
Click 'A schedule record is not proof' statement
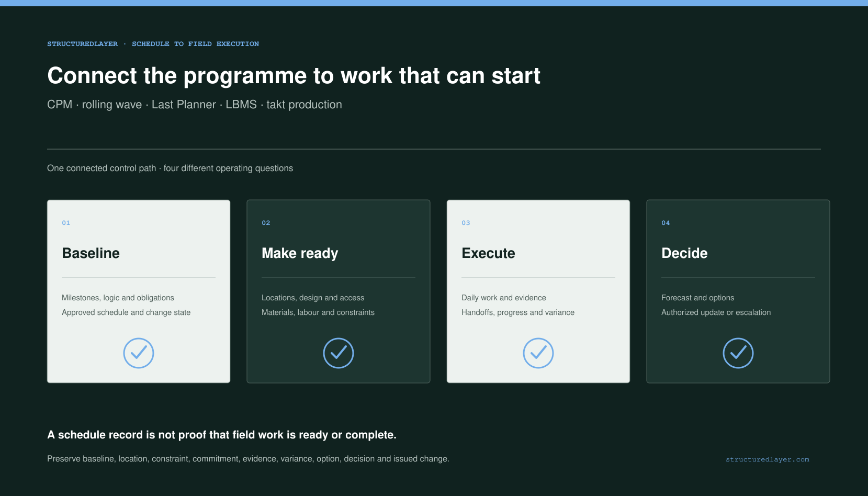click(222, 435)
